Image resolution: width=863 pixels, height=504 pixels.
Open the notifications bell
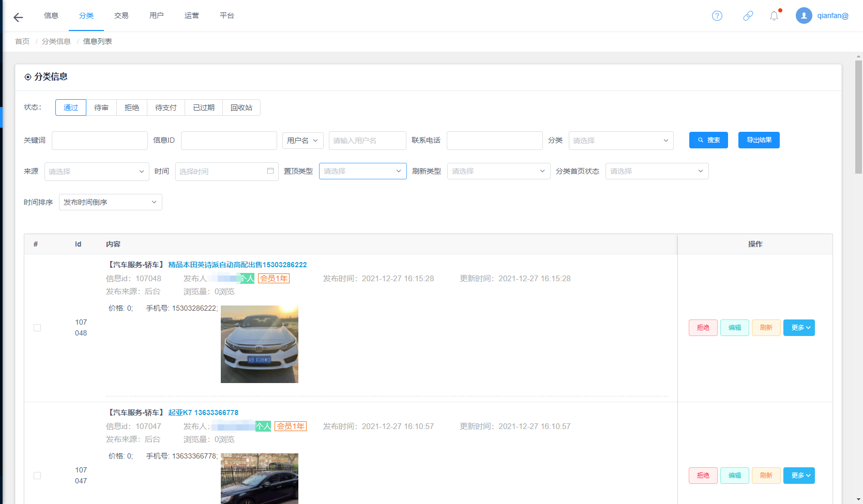[774, 16]
